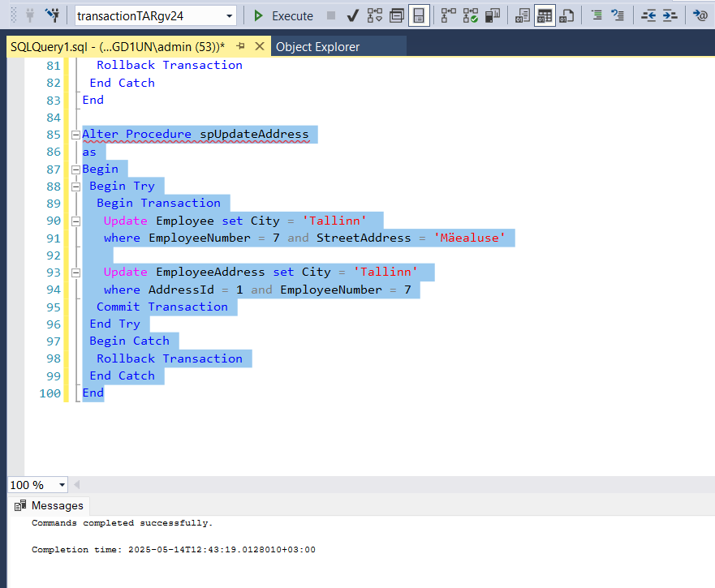Click 'End Try' on line 96
Image resolution: width=715 pixels, height=588 pixels.
115,324
